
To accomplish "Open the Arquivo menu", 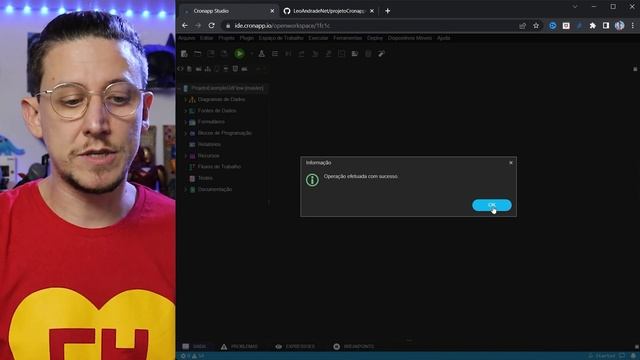I will (x=187, y=38).
